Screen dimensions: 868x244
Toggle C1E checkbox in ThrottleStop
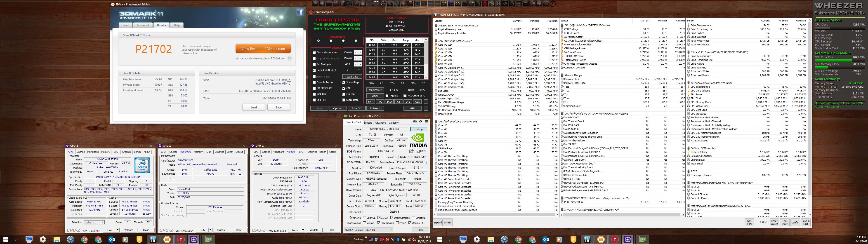[x=344, y=88]
